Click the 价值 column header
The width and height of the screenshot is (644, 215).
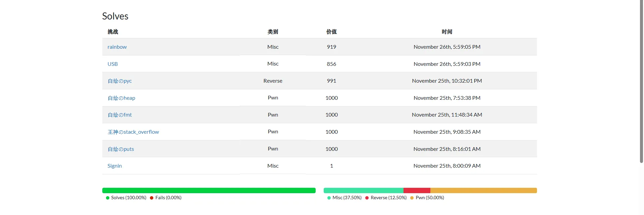tap(332, 32)
